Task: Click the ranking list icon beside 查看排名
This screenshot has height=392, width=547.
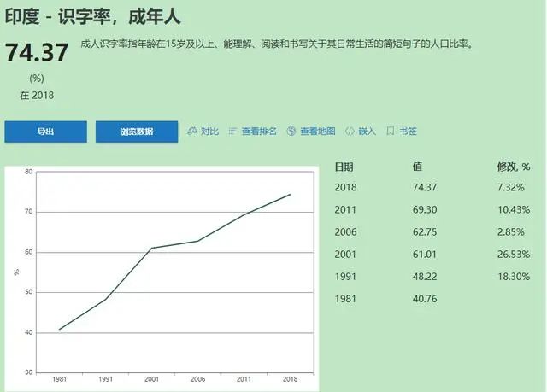Action: pos(232,132)
